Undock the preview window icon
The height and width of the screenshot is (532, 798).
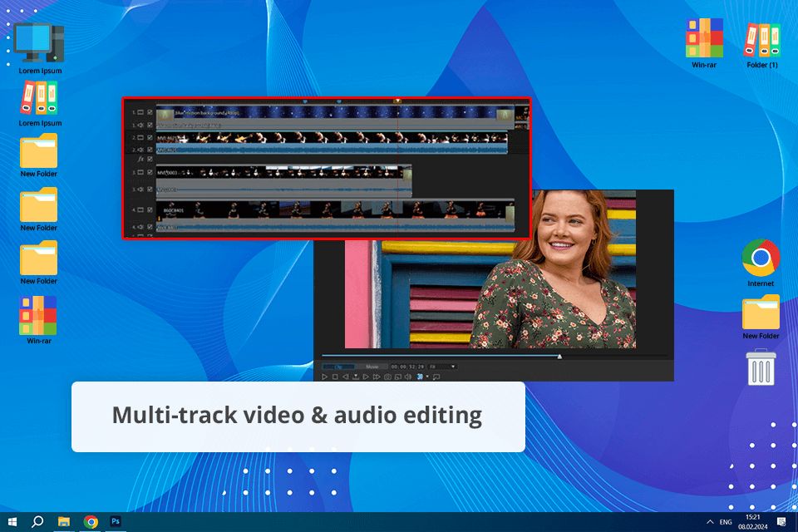(x=436, y=377)
